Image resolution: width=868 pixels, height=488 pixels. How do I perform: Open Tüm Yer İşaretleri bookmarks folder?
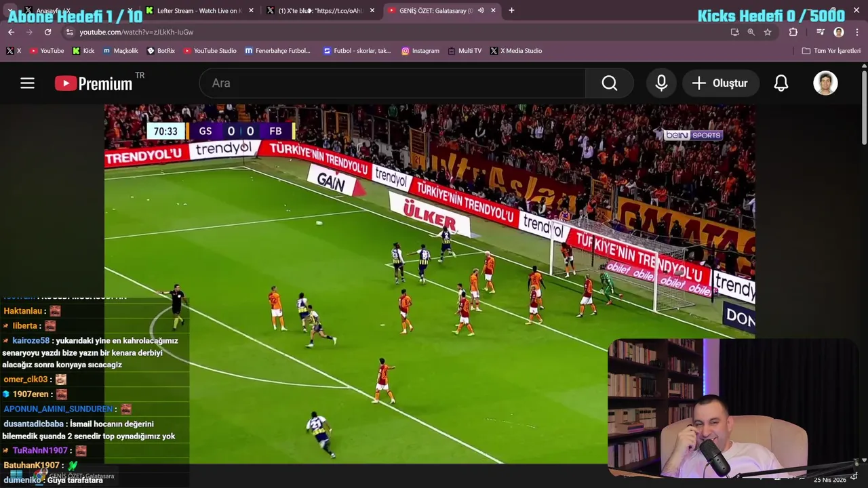tap(831, 51)
